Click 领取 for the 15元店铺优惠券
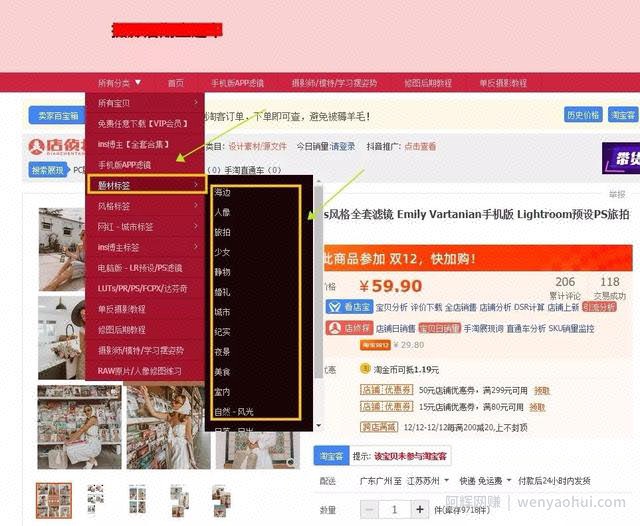The width and height of the screenshot is (640, 526). pos(537,407)
